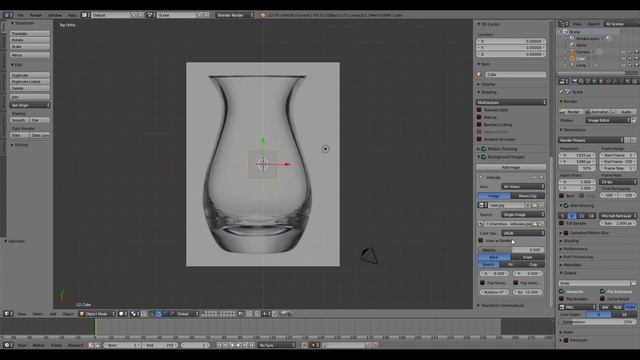
Task: Select the lamp object in viewport
Action: click(325, 149)
